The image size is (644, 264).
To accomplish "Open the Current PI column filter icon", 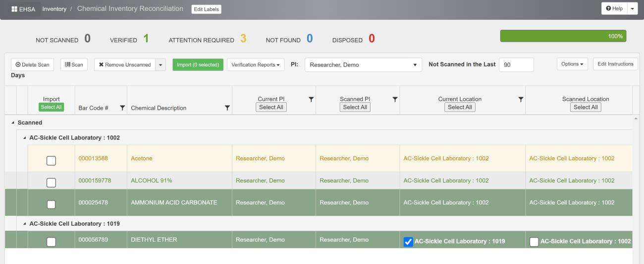I will click(x=311, y=100).
